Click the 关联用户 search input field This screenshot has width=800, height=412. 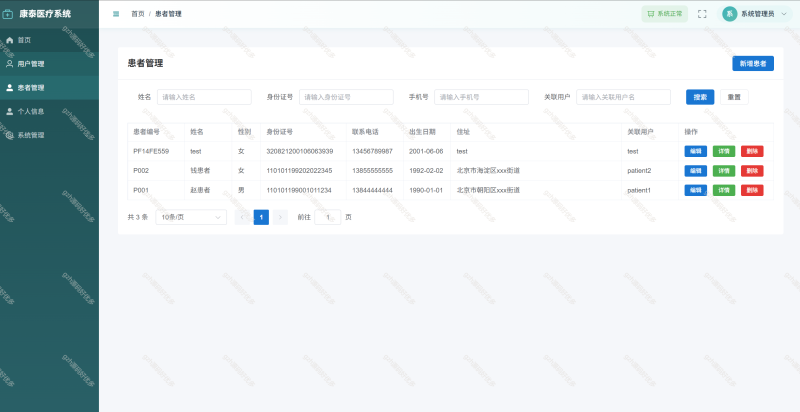point(623,97)
